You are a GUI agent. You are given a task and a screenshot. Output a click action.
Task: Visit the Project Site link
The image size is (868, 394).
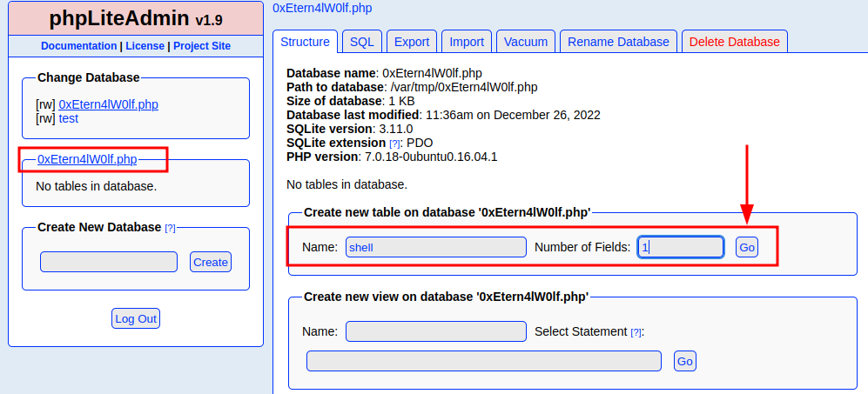pos(202,46)
